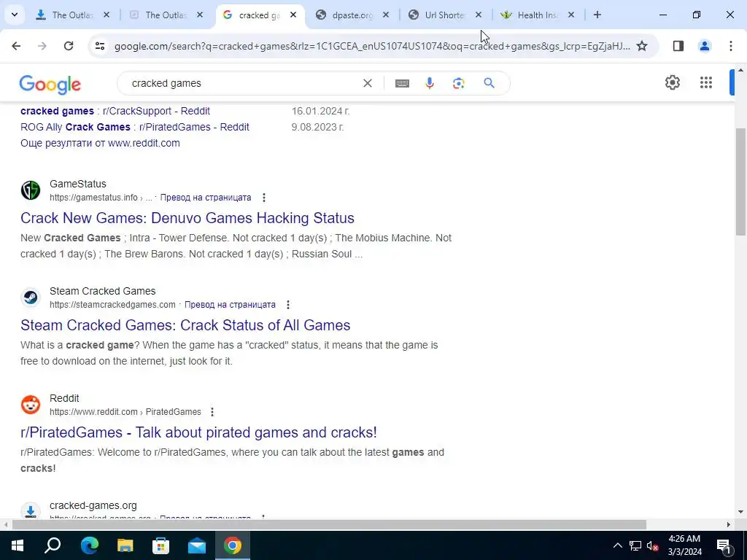Open the tab search dropdown arrow
The width and height of the screenshot is (747, 560).
tap(15, 15)
